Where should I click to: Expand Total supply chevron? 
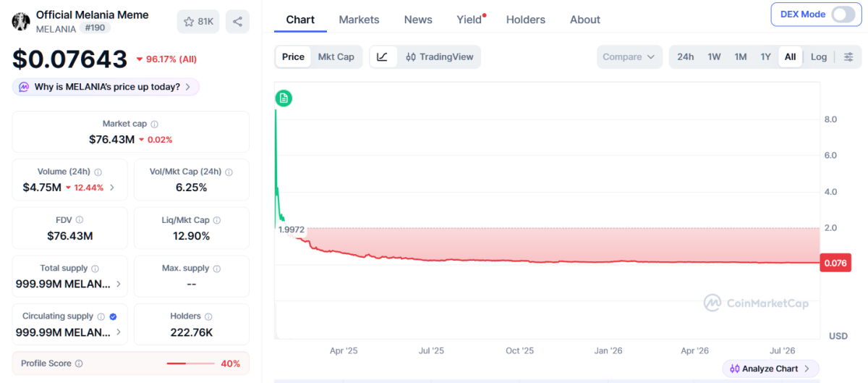click(119, 284)
